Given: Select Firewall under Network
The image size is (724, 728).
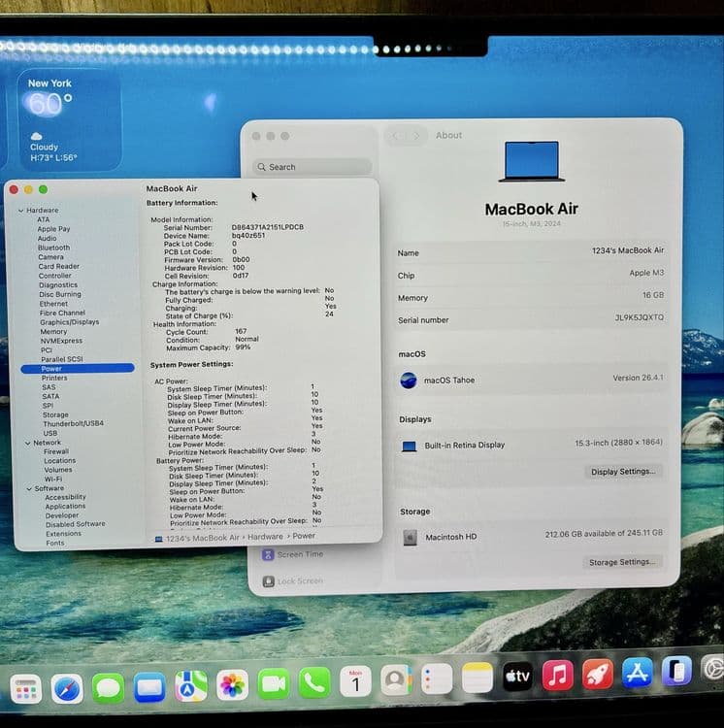Looking at the screenshot, I should click(x=56, y=451).
